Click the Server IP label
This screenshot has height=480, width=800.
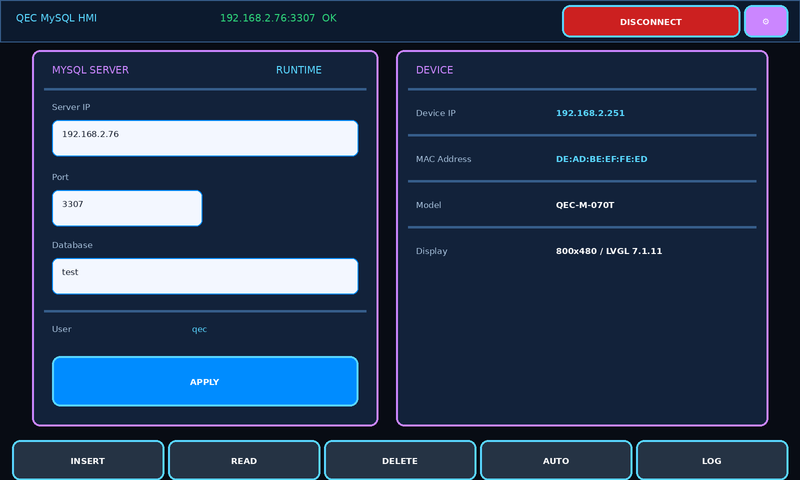click(71, 107)
